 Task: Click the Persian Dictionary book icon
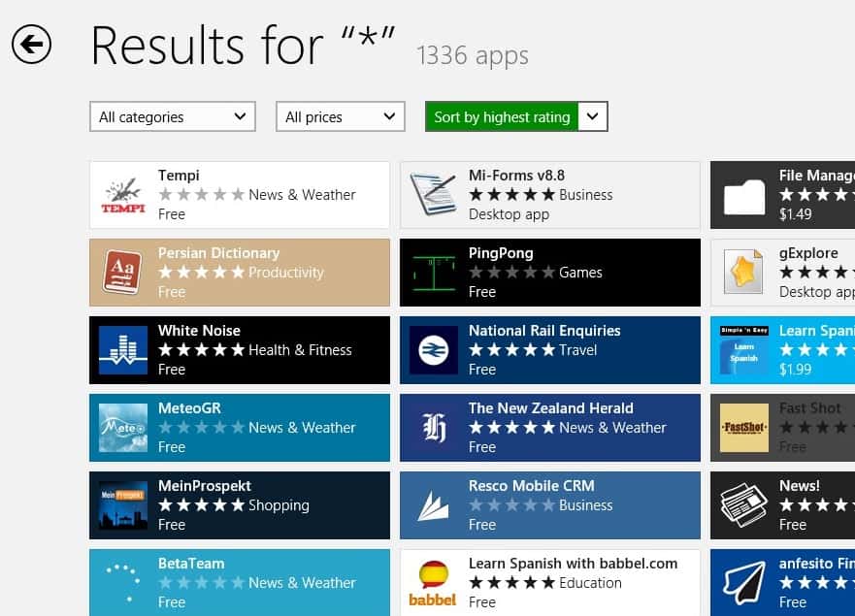[123, 273]
